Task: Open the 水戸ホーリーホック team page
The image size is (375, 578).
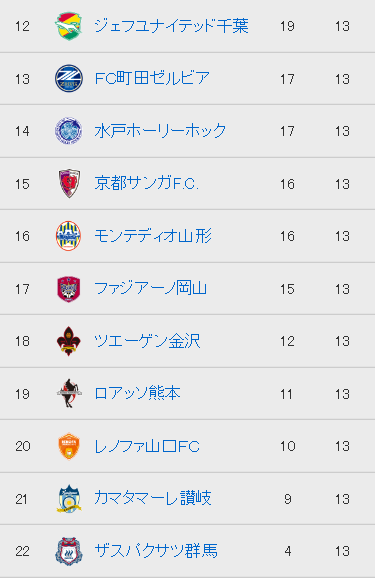Action: 160,131
